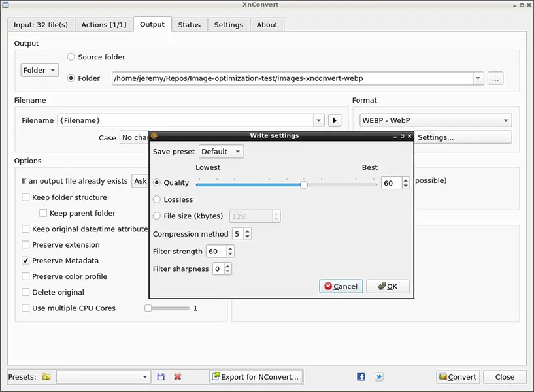Viewport: 534px width, 392px height.
Task: Click the Close button in XnConvert
Action: click(505, 377)
